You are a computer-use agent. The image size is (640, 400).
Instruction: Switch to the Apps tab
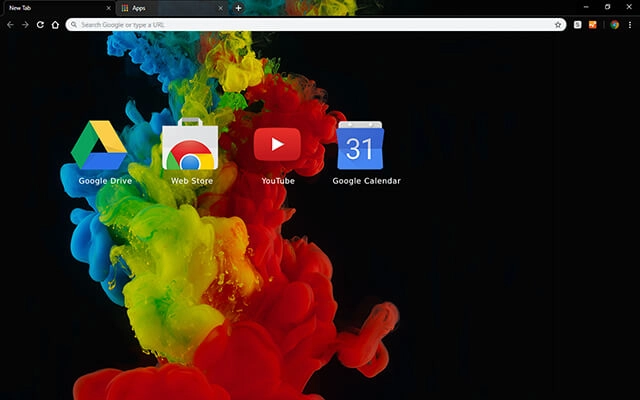click(171, 8)
